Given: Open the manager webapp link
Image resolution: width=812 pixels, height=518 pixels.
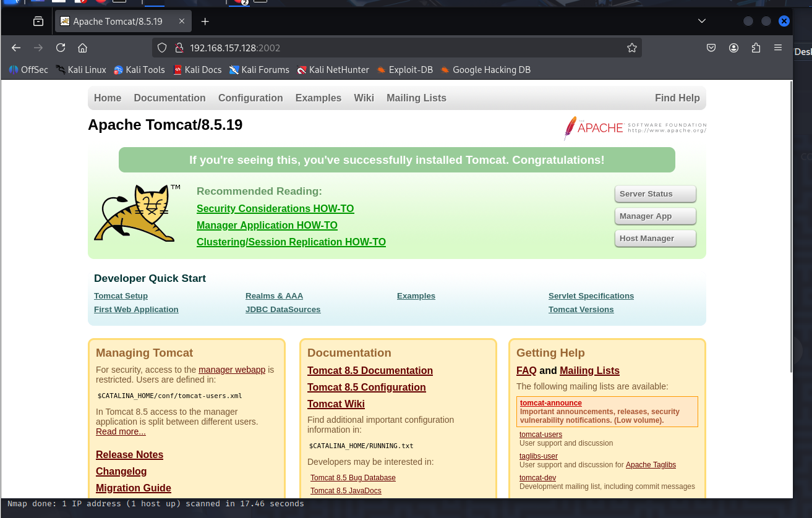Looking at the screenshot, I should point(232,370).
